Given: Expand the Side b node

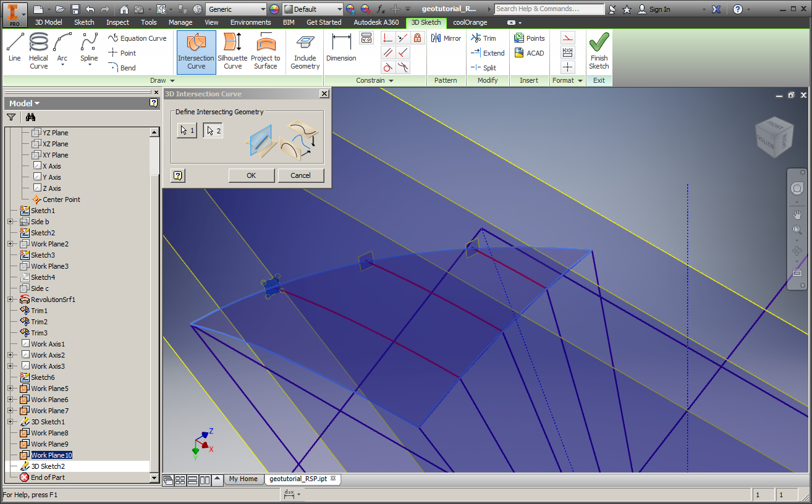Looking at the screenshot, I should [x=10, y=222].
